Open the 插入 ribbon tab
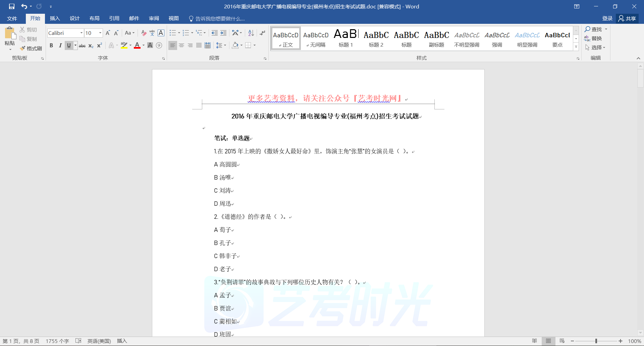 (x=55, y=18)
